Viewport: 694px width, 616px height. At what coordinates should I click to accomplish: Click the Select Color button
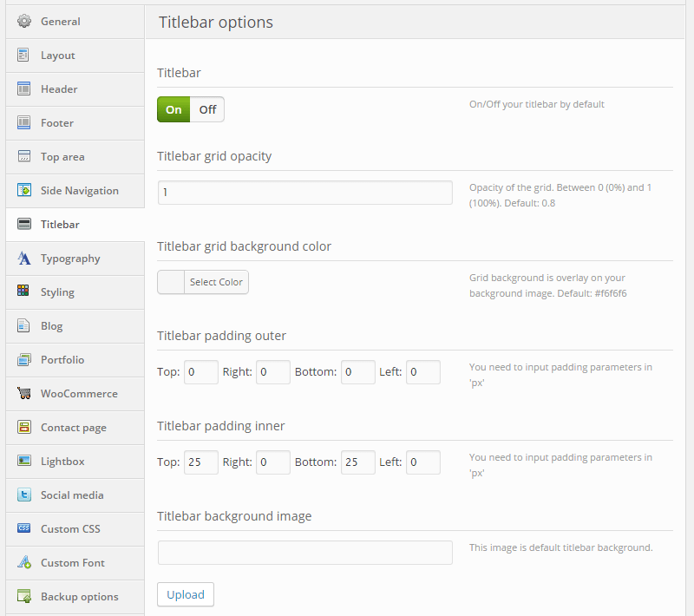point(216,282)
